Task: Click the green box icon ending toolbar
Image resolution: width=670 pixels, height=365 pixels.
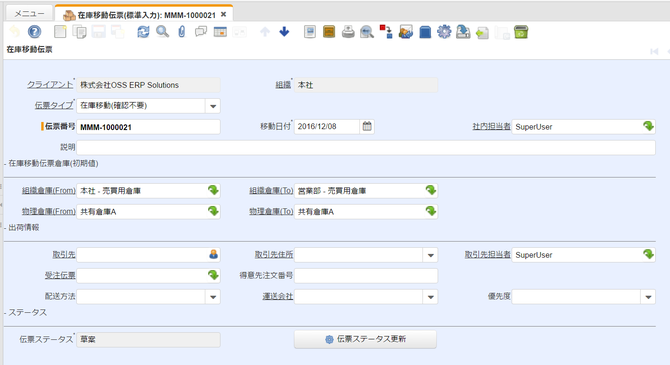Action: [x=521, y=32]
